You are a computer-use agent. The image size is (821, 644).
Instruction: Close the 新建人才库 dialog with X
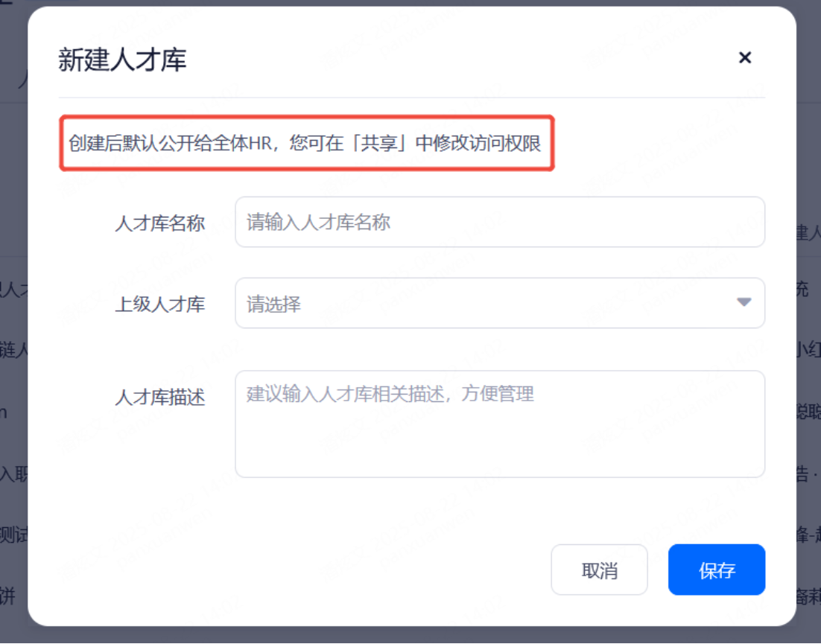point(744,58)
